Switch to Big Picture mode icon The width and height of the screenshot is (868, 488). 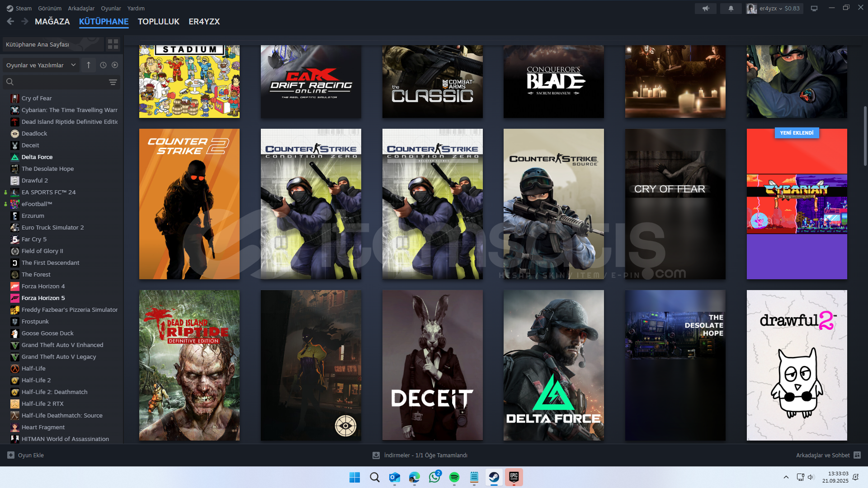point(814,8)
